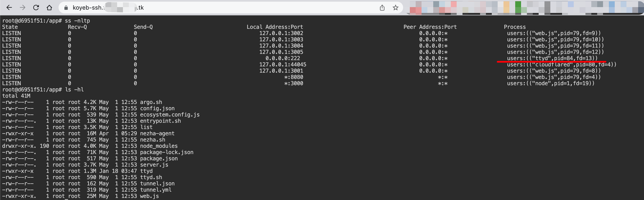The width and height of the screenshot is (644, 200).
Task: Click the padlock site security icon
Action: pos(66,8)
